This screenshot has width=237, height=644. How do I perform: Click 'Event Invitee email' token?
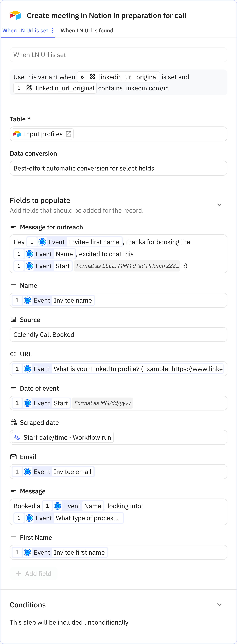[53, 472]
